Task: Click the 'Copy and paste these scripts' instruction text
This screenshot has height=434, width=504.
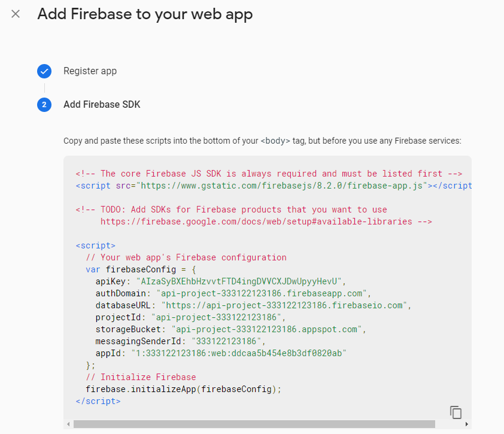Action: click(x=262, y=141)
